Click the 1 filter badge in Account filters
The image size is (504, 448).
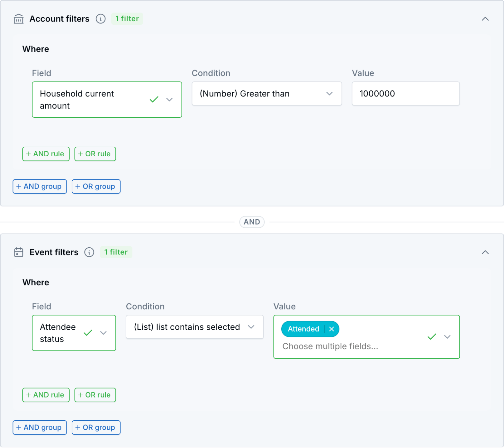[127, 19]
